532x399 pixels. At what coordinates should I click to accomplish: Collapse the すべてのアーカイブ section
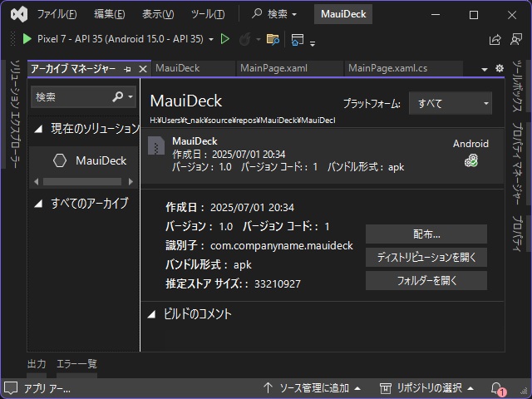[x=39, y=203]
